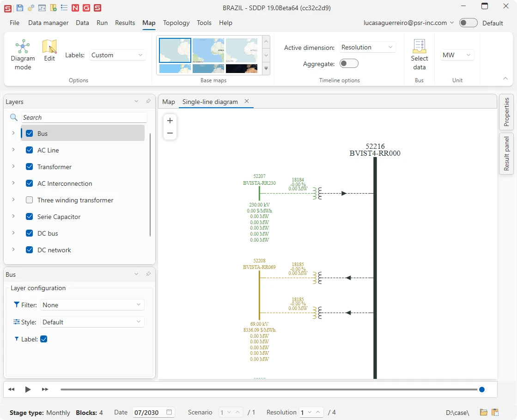Expand the Transformer layer tree row
The height and width of the screenshot is (420, 517).
[x=13, y=166]
